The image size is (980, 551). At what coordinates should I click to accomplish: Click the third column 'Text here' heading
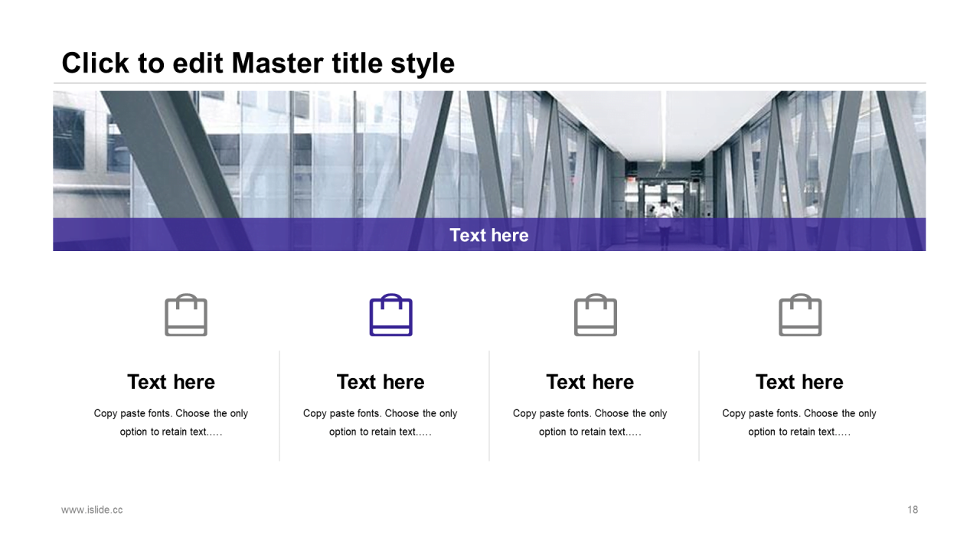pos(590,382)
